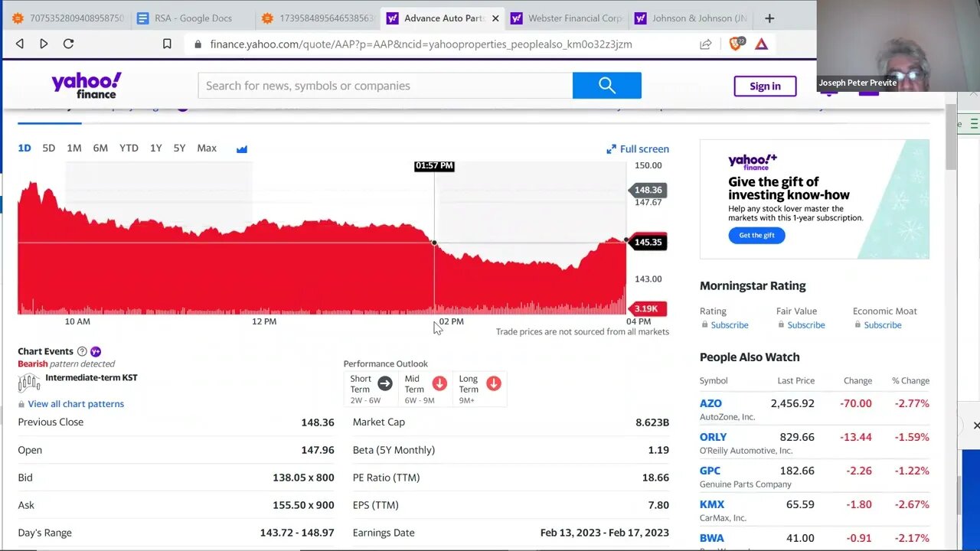Open the Chart Events help question mark
Screen dimensions: 980x551
click(82, 352)
